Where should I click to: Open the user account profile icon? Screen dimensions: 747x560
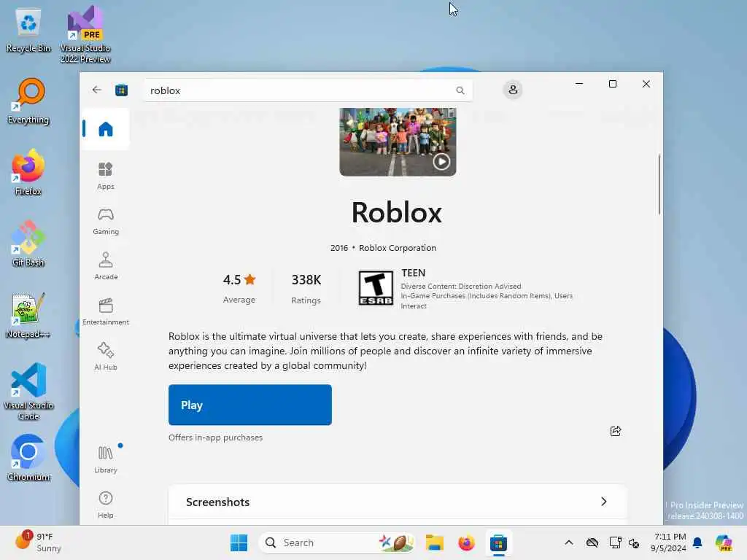[513, 90]
